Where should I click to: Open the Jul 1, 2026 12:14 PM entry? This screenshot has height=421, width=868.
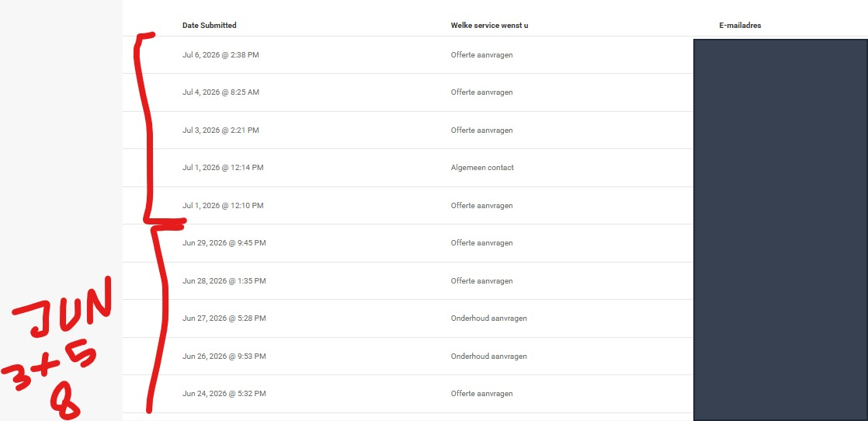(223, 167)
